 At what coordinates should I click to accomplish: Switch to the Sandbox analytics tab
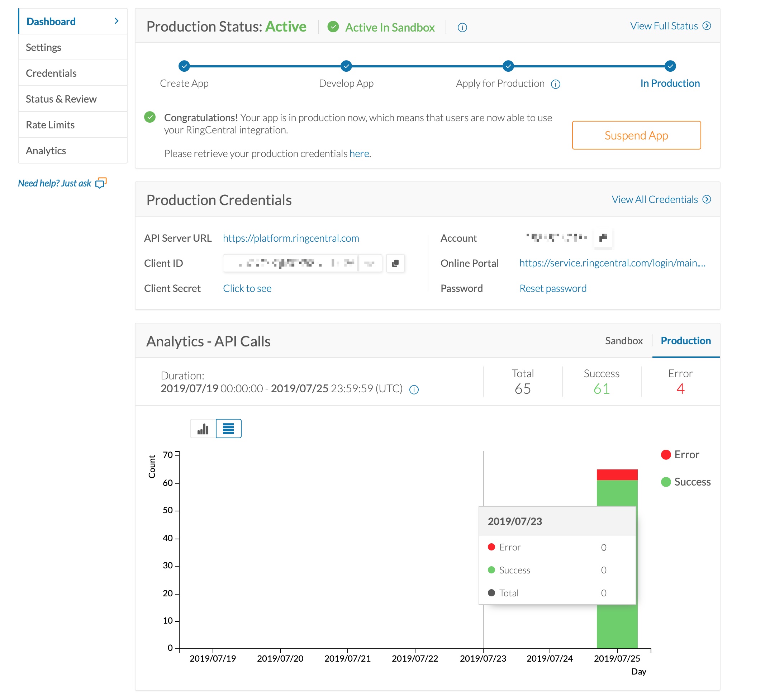click(623, 340)
